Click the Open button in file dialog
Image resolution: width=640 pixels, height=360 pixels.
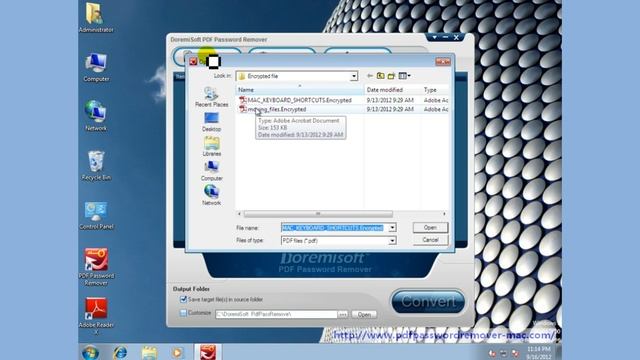pos(430,228)
